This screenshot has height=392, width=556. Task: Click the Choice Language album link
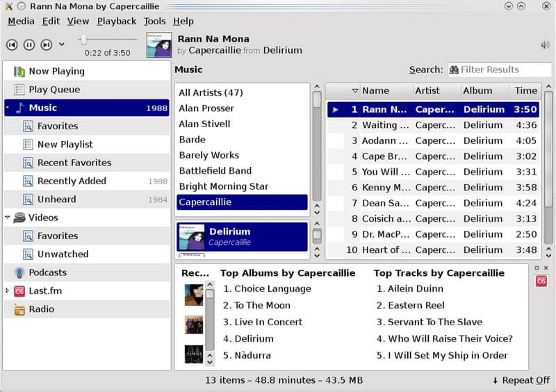pyautogui.click(x=272, y=289)
